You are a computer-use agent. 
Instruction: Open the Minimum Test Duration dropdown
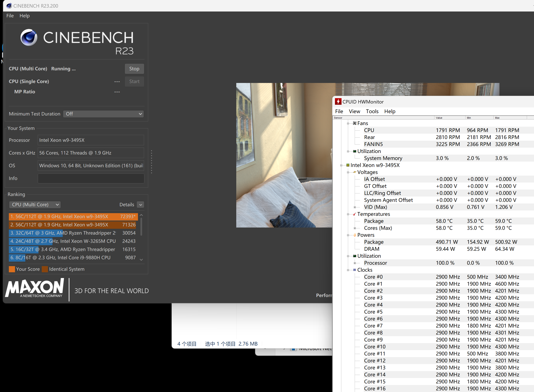pyautogui.click(x=104, y=114)
